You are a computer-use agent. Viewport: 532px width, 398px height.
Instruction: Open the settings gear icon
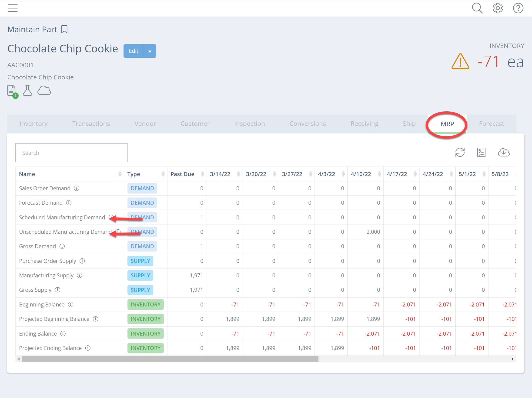[497, 8]
